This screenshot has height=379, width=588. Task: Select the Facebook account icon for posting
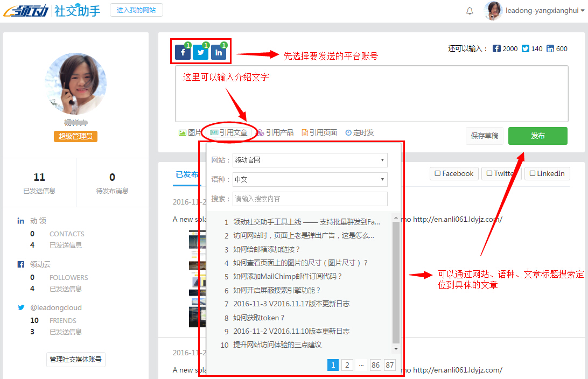pos(183,52)
